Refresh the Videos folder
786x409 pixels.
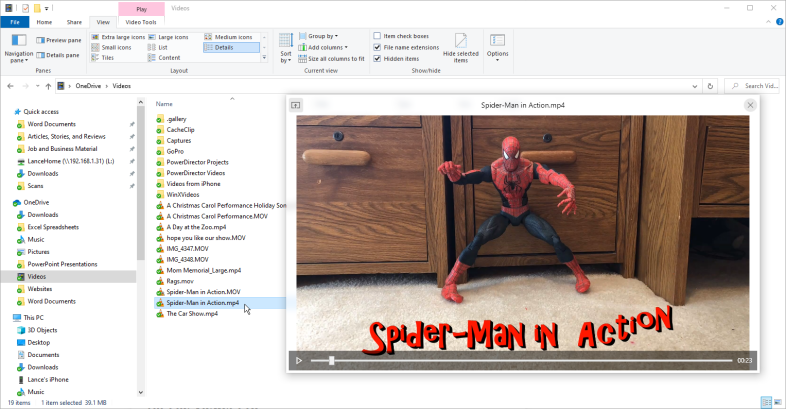(710, 86)
